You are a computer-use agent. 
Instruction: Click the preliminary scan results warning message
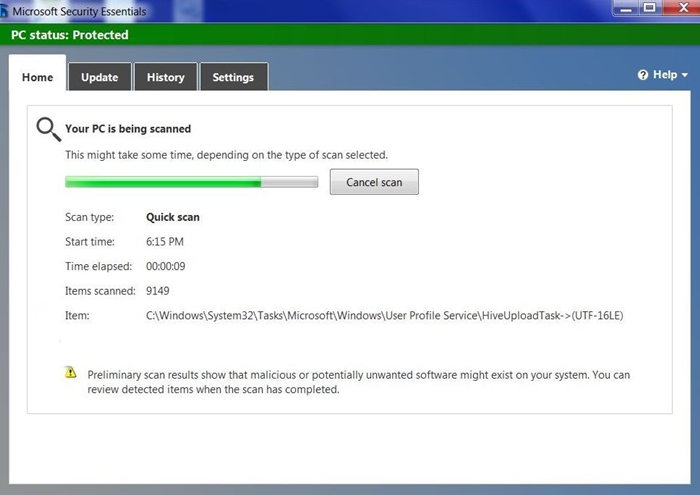click(x=358, y=382)
